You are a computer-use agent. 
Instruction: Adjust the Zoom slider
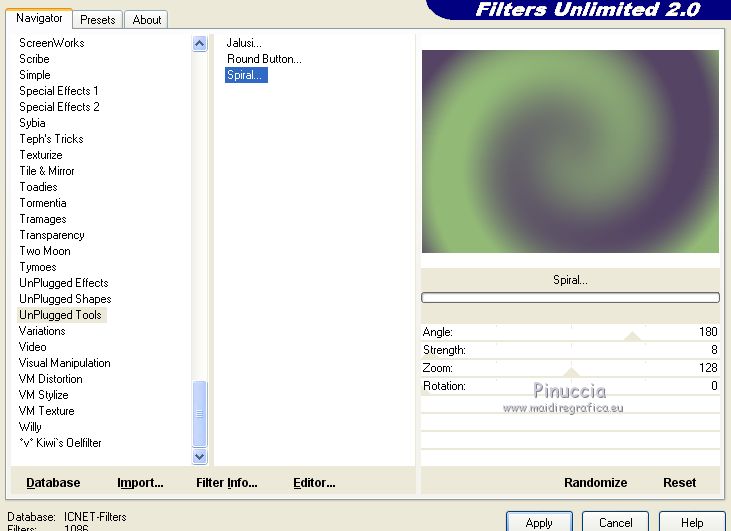pyautogui.click(x=570, y=368)
